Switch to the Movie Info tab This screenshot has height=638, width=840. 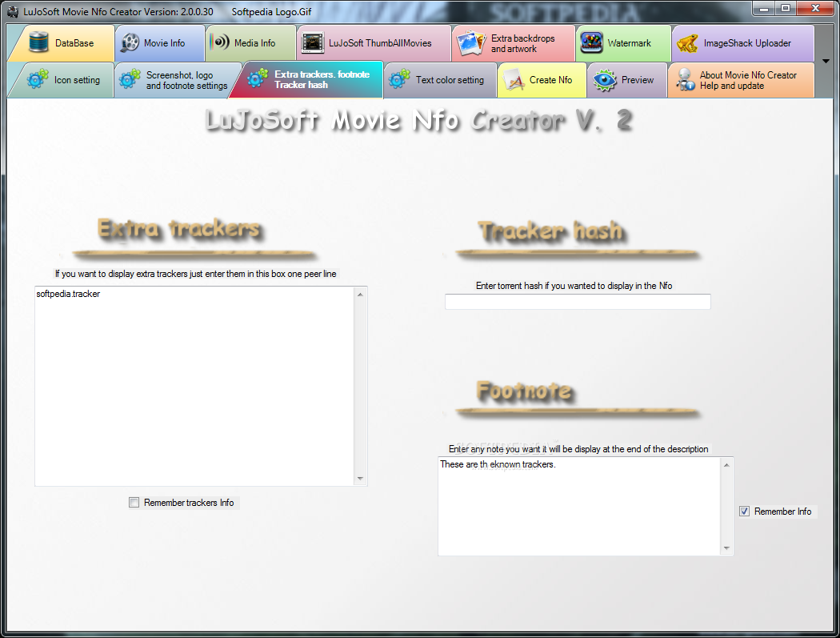(160, 43)
